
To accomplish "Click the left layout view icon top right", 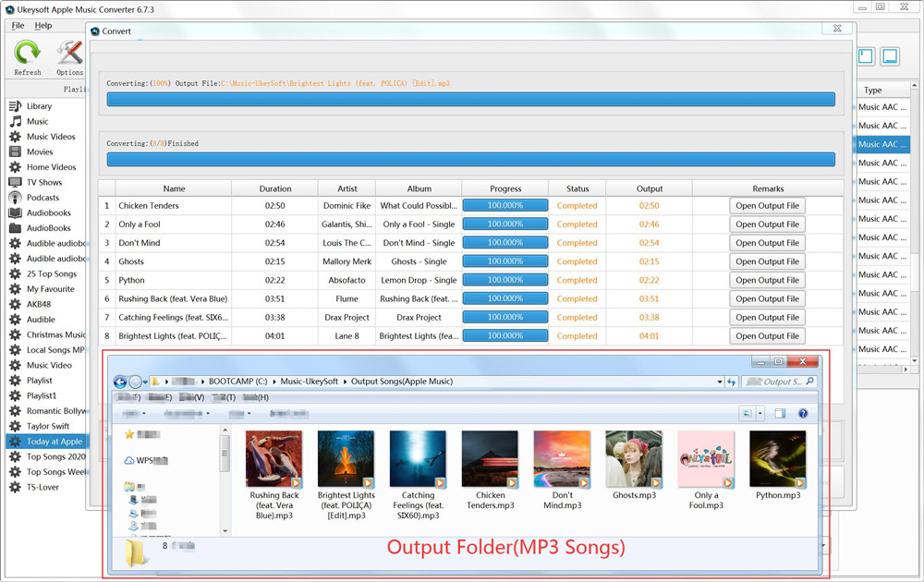I will click(x=865, y=56).
